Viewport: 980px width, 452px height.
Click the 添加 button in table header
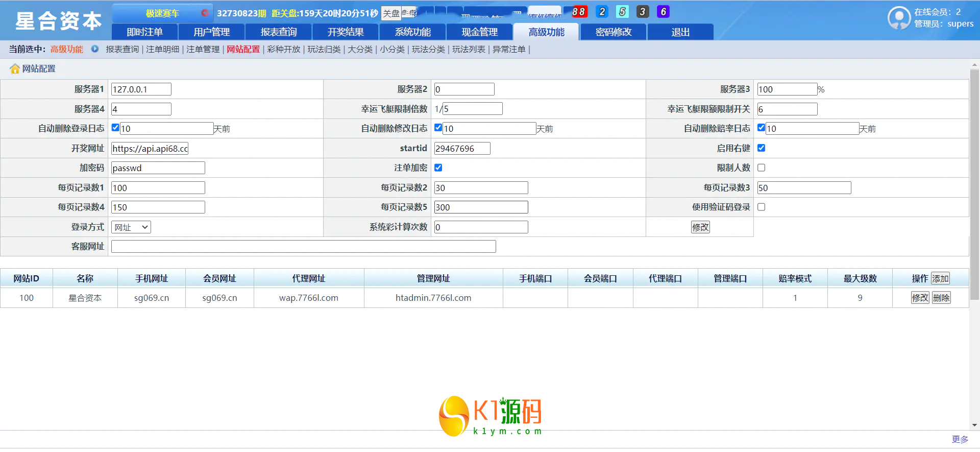tap(940, 278)
